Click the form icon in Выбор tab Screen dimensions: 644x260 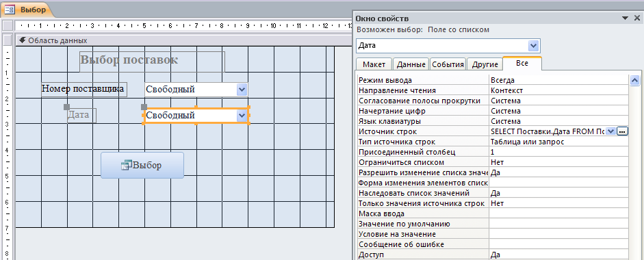(10, 10)
